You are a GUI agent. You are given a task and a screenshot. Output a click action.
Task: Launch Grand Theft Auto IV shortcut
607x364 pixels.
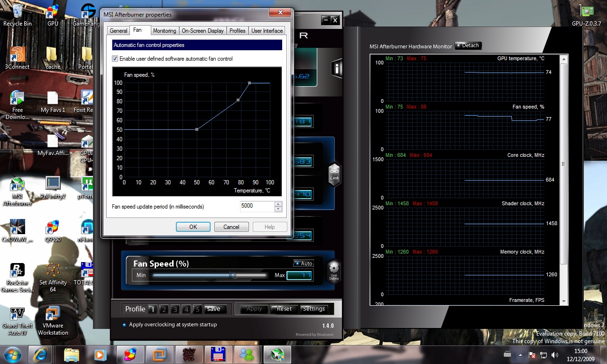(x=17, y=321)
